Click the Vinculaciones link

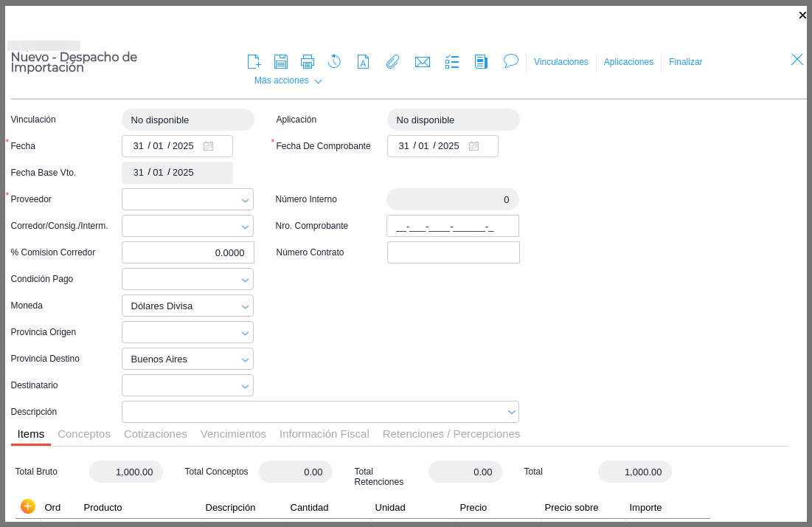coord(561,62)
